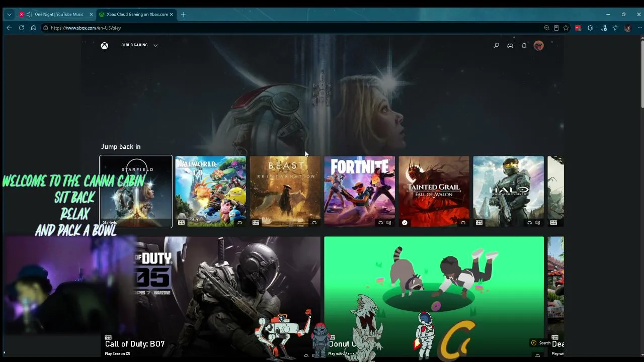Open the Favorites list icon

tap(616, 28)
